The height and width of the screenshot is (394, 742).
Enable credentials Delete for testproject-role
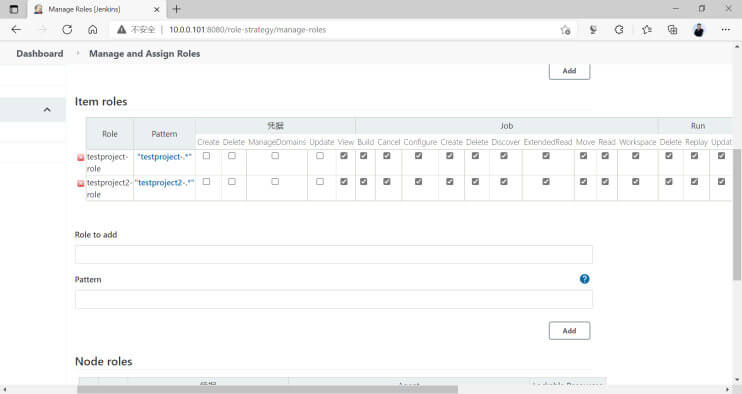[x=232, y=156]
